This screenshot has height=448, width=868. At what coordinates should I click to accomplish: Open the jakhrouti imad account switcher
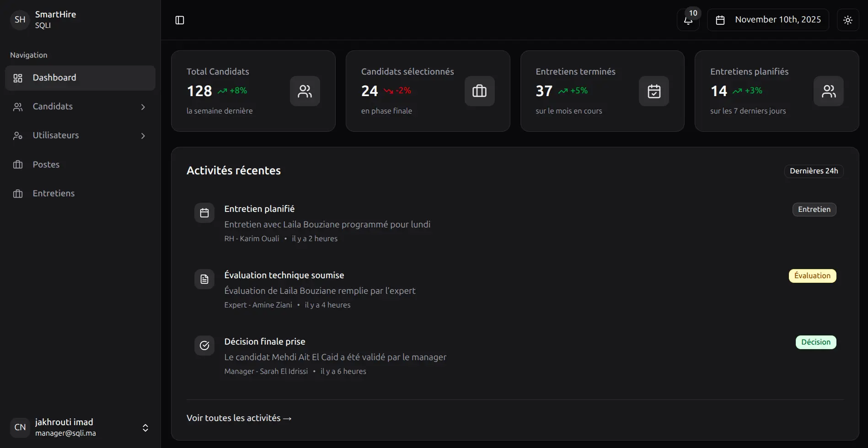[145, 427]
